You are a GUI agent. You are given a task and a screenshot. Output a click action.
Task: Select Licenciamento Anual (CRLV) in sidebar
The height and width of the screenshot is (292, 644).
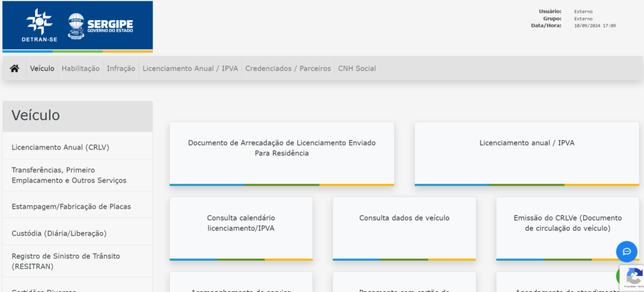point(60,148)
